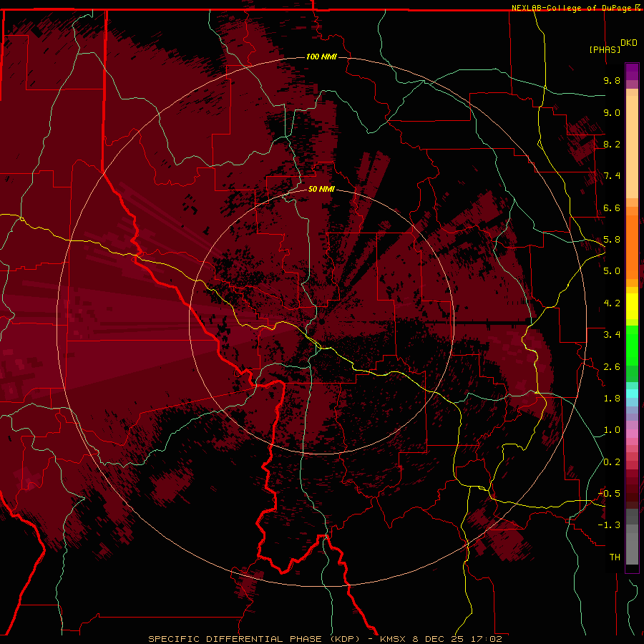This screenshot has height=644, width=644.
Task: Click the 9.0 value on the color scale
Action: 612,112
